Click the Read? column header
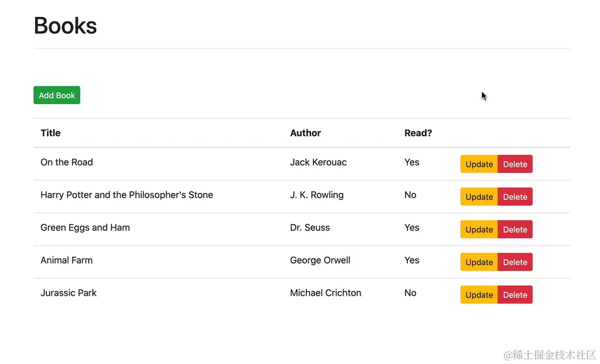The image size is (600, 364). coord(418,133)
